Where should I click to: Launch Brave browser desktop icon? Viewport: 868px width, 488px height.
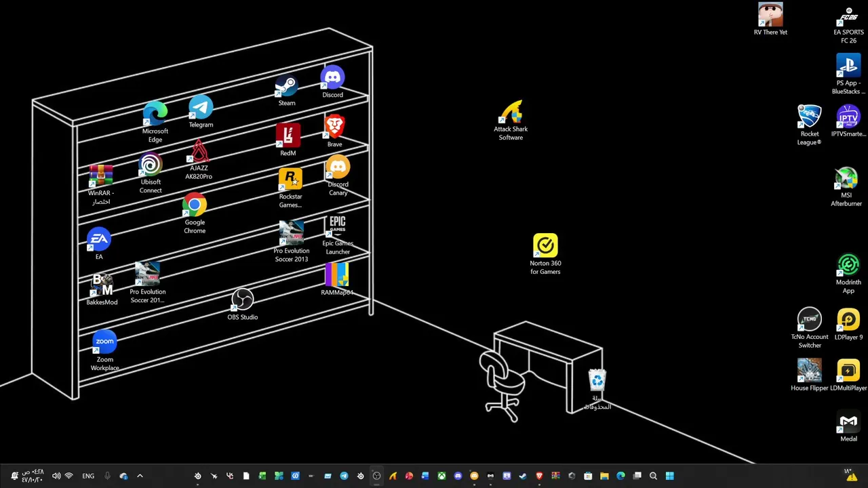[334, 131]
